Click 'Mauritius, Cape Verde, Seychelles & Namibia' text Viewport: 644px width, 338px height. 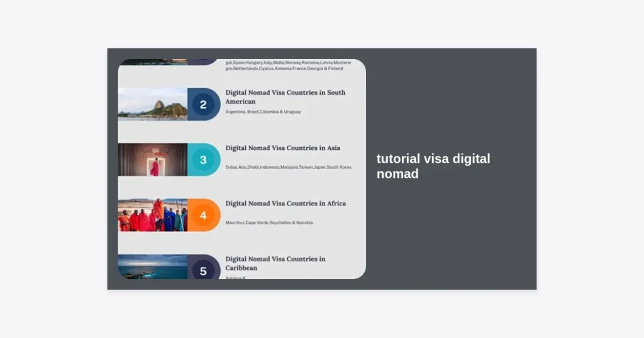coord(269,223)
